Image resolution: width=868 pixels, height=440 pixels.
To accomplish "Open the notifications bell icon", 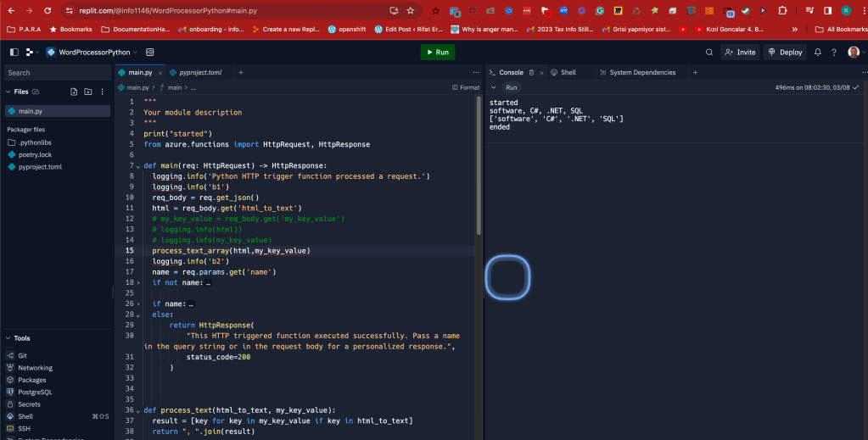I will (818, 52).
